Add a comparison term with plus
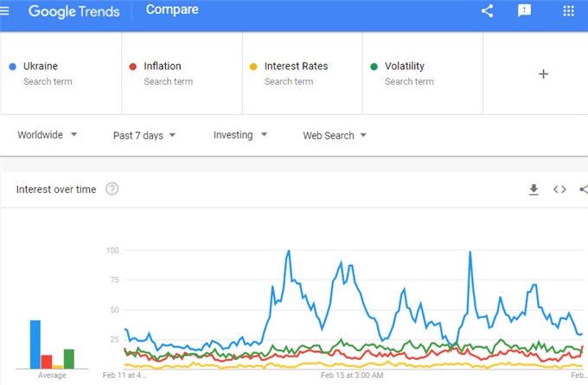Image resolution: width=588 pixels, height=385 pixels. pyautogui.click(x=543, y=74)
